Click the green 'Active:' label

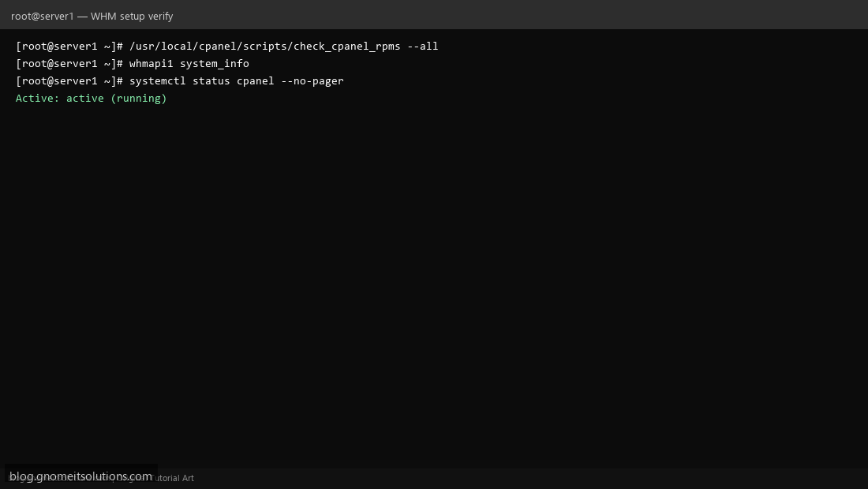[38, 99]
